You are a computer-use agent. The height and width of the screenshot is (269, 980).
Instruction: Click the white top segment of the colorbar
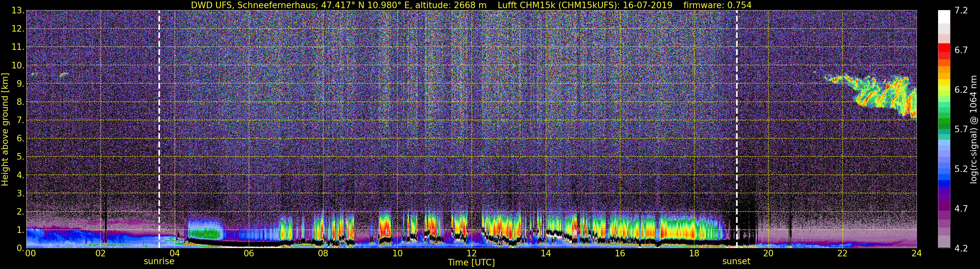(944, 17)
